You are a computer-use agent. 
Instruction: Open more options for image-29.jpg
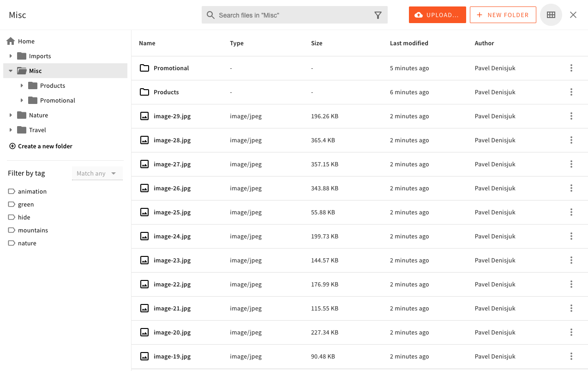pyautogui.click(x=571, y=116)
